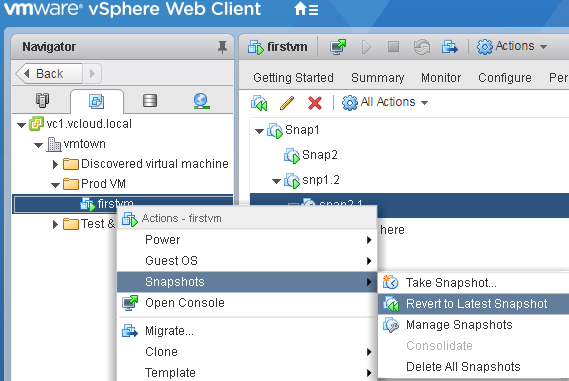Image resolution: width=569 pixels, height=381 pixels.
Task: Collapse the snp1.2 snapshot node
Action: [277, 181]
